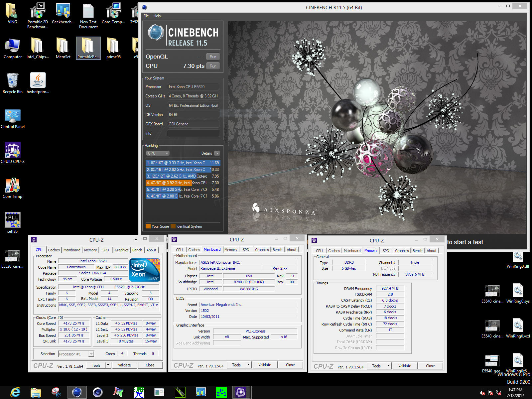Switch to CPU-Z taskbar button
The height and width of the screenshot is (399, 532).
(x=240, y=392)
